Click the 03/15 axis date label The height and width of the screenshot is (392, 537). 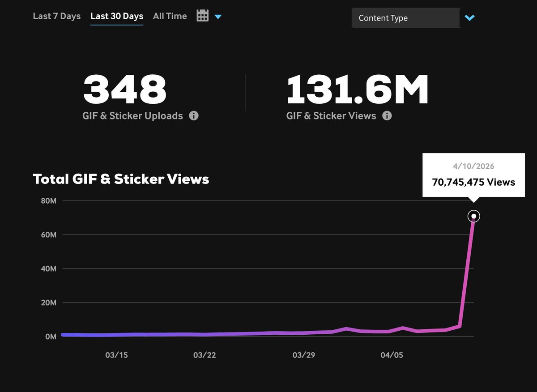click(116, 355)
